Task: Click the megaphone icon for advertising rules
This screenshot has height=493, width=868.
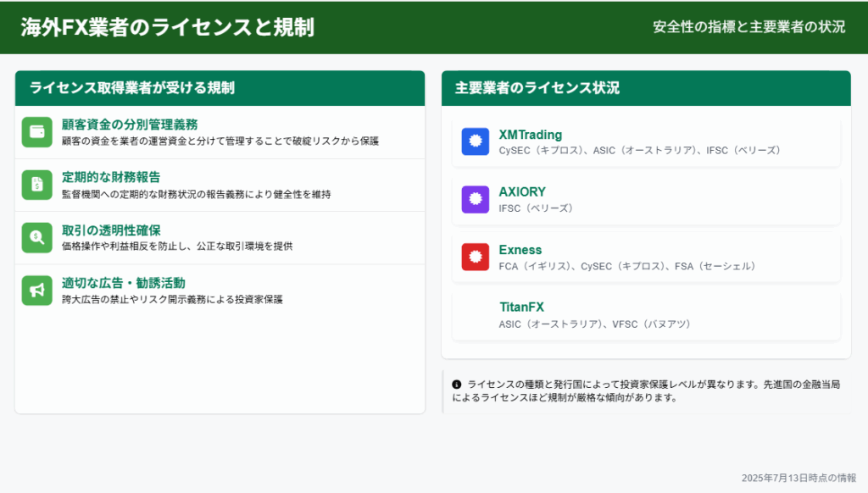Action: pyautogui.click(x=37, y=290)
